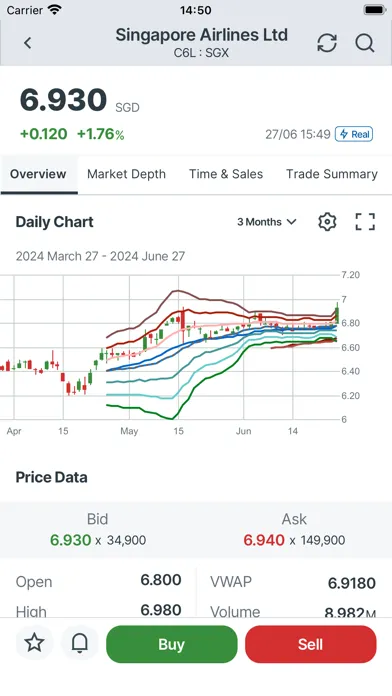Refresh the stock quote data

(x=327, y=43)
